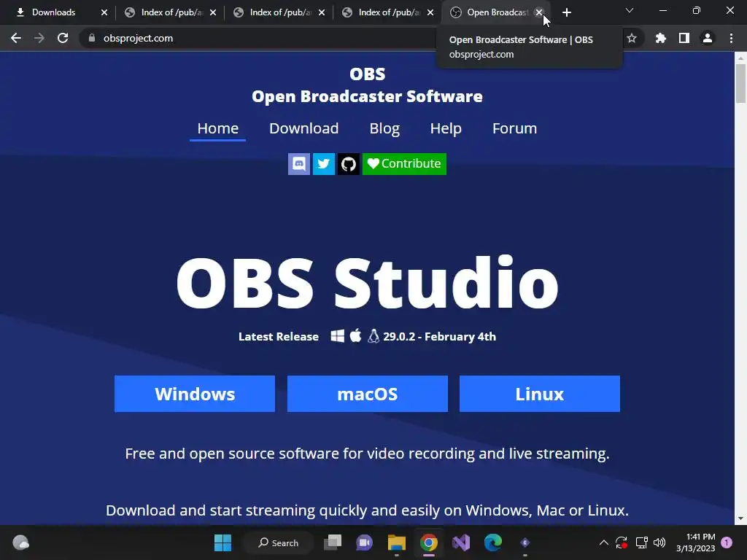Open the OBS GitHub icon link
The width and height of the screenshot is (747, 560).
tap(348, 164)
